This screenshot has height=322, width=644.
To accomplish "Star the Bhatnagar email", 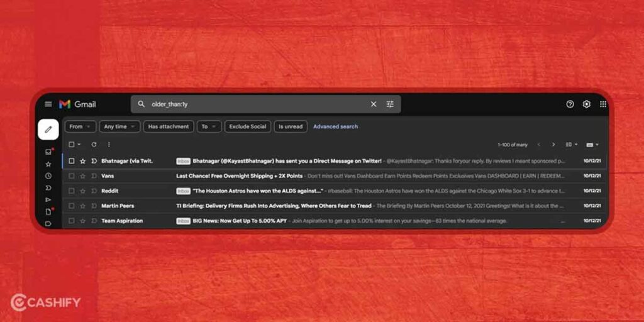I will pos(82,161).
